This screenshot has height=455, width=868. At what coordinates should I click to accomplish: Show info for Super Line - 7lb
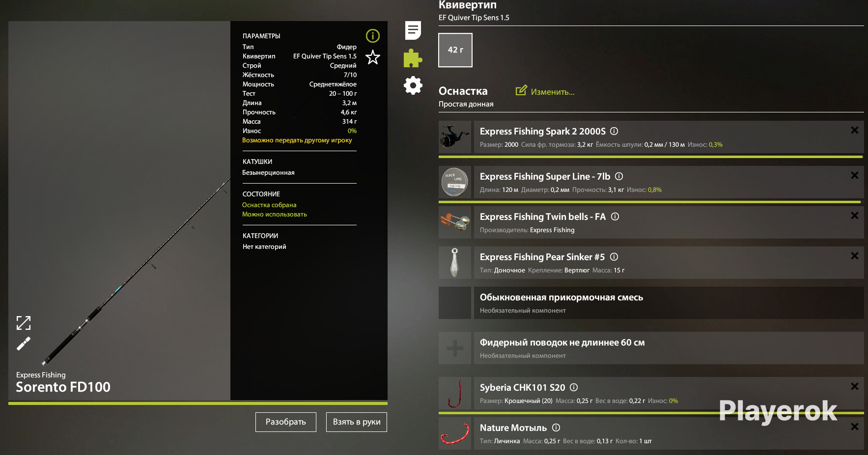pos(619,176)
